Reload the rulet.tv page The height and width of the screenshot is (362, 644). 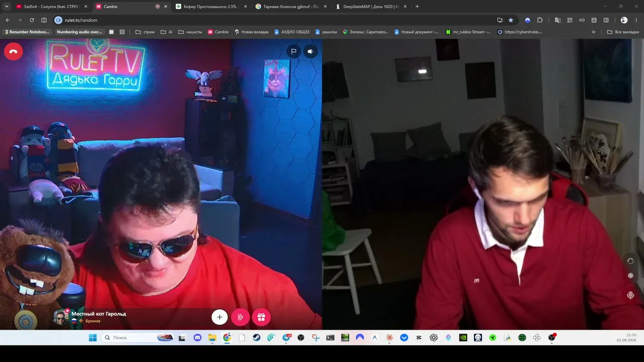click(32, 20)
